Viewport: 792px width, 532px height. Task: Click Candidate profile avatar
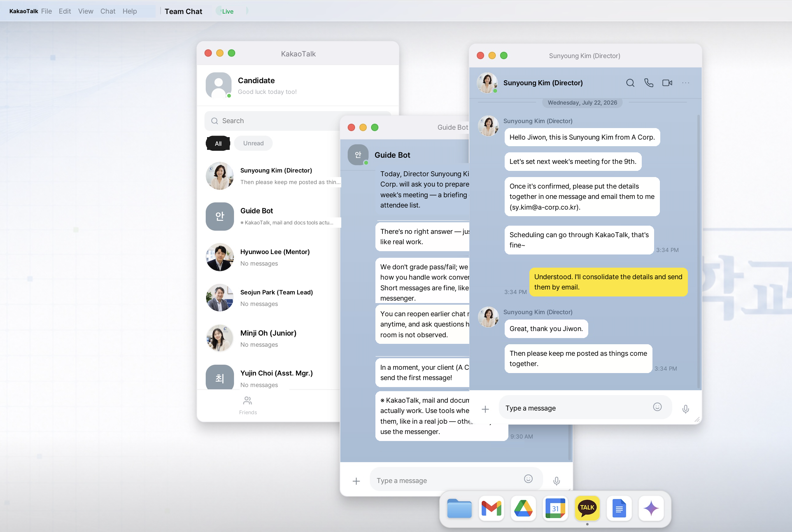click(x=219, y=85)
